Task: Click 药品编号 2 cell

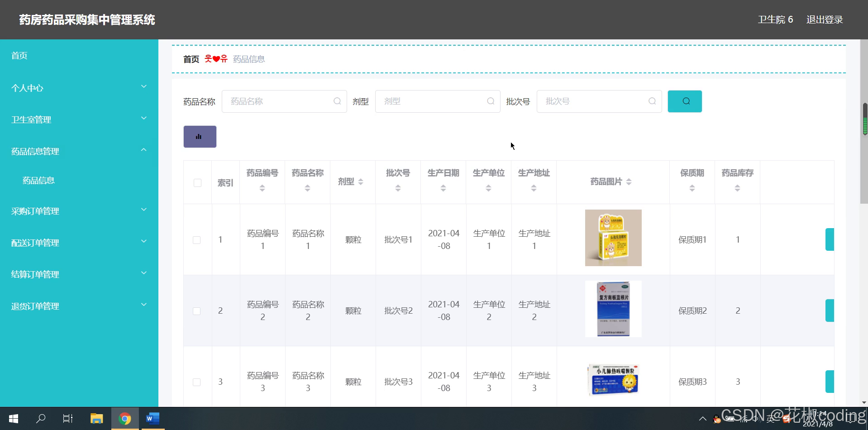Action: tap(262, 311)
